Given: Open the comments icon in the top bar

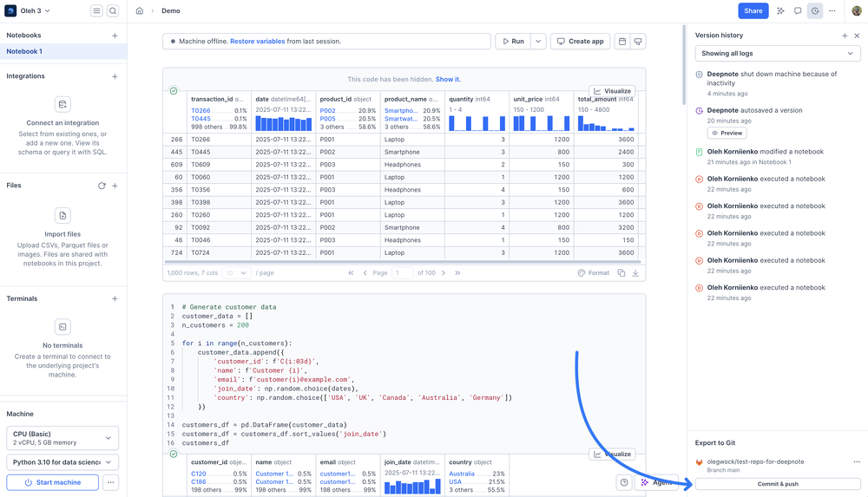Looking at the screenshot, I should (x=798, y=11).
